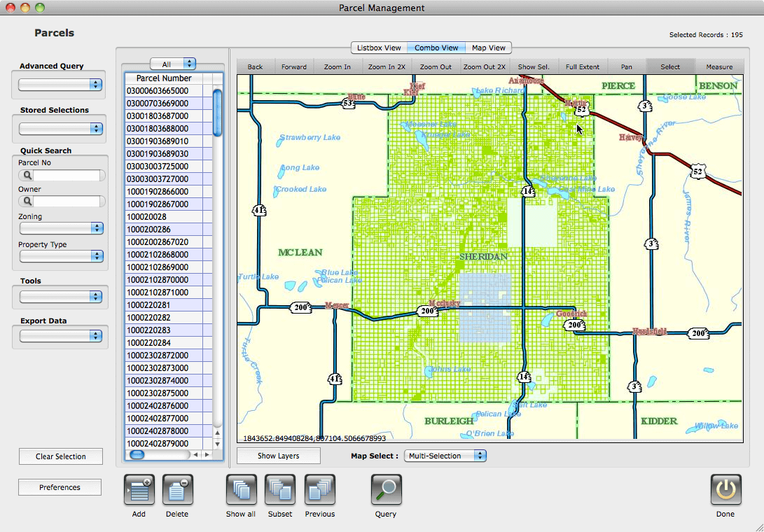The width and height of the screenshot is (764, 532).
Task: Click the Previous records icon
Action: click(319, 489)
